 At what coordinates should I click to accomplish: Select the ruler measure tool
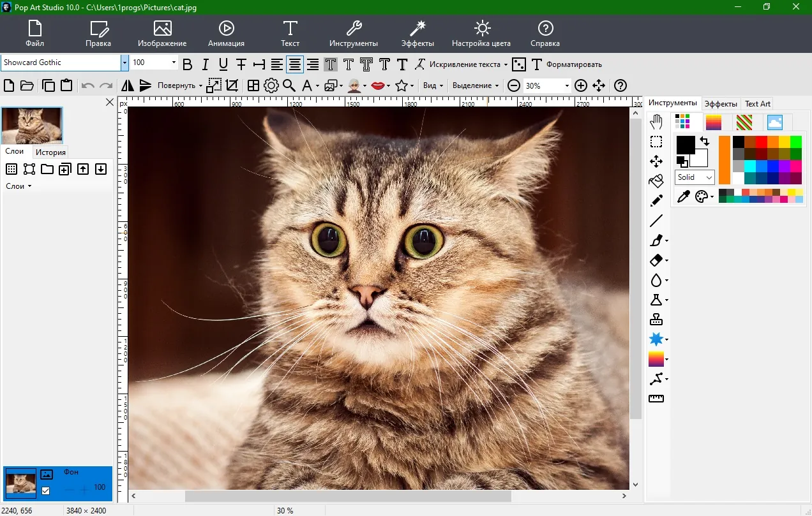(656, 399)
